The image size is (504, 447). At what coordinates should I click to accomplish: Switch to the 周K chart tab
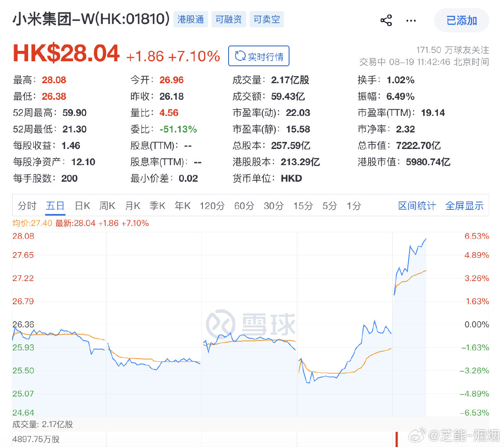tap(107, 206)
